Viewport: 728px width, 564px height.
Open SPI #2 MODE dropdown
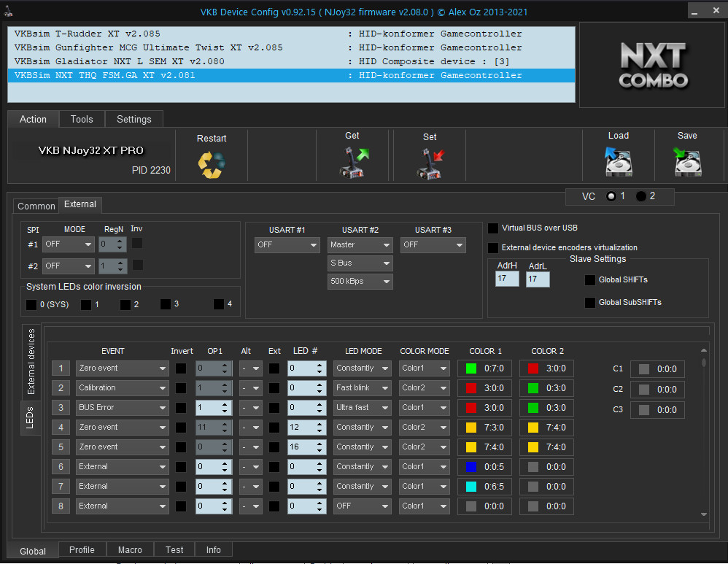[69, 266]
